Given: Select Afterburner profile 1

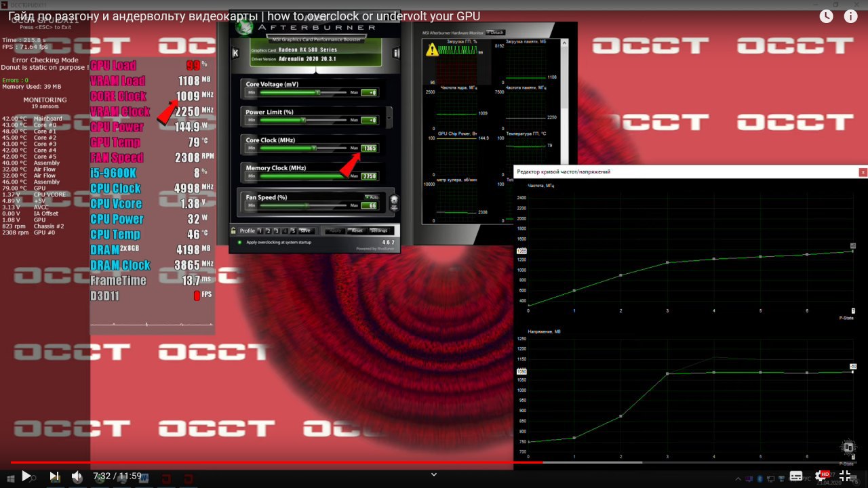Looking at the screenshot, I should 260,230.
